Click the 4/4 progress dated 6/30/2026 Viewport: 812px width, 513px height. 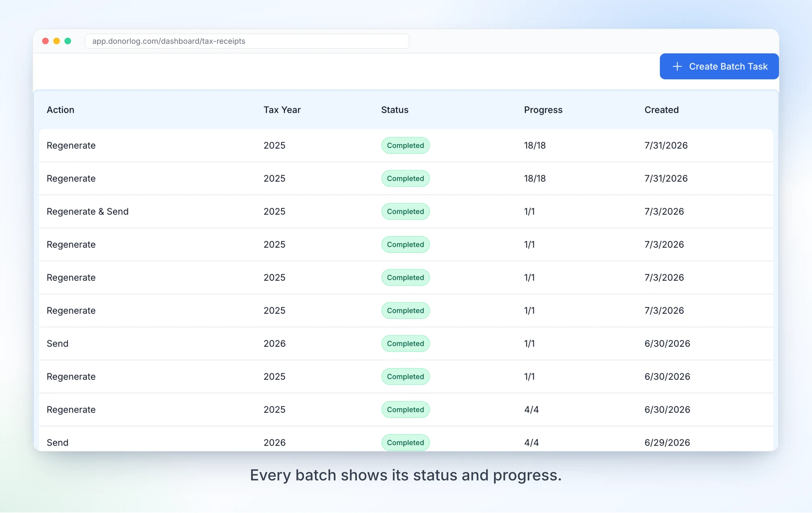coord(531,409)
